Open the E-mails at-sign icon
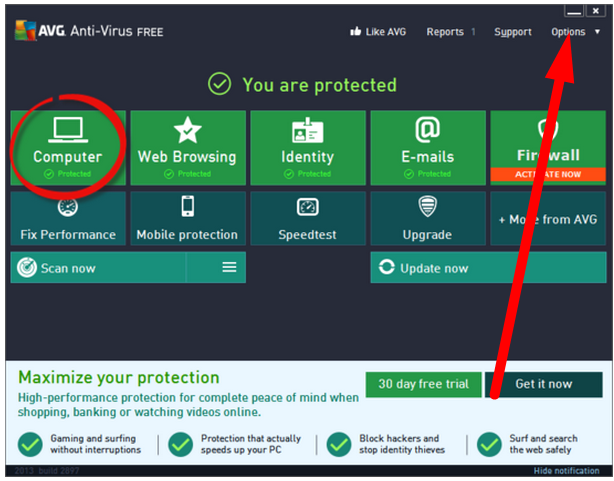The image size is (614, 481). tap(428, 129)
